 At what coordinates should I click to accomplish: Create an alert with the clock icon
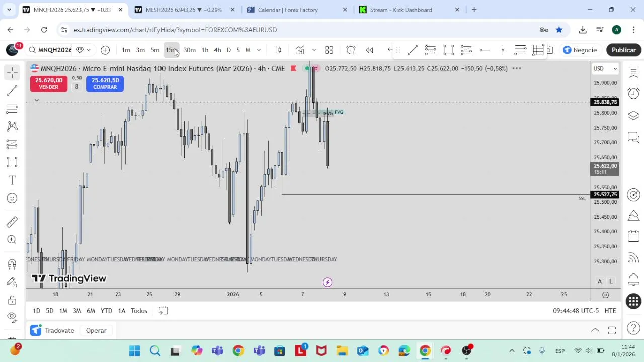(351, 50)
